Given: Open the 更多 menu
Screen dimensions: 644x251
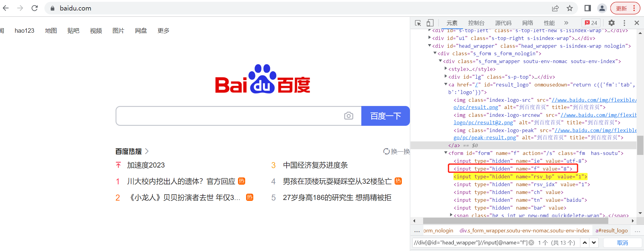Looking at the screenshot, I should pos(163,31).
